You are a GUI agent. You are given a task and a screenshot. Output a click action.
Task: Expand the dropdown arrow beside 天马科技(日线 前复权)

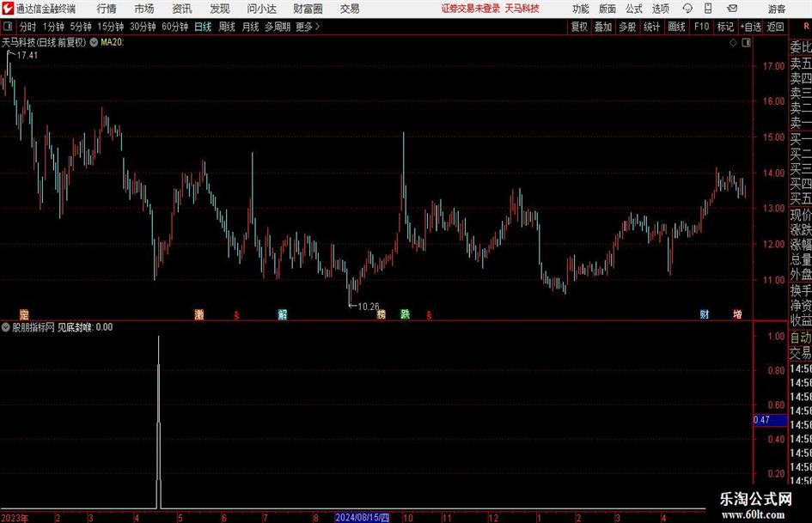(x=94, y=42)
